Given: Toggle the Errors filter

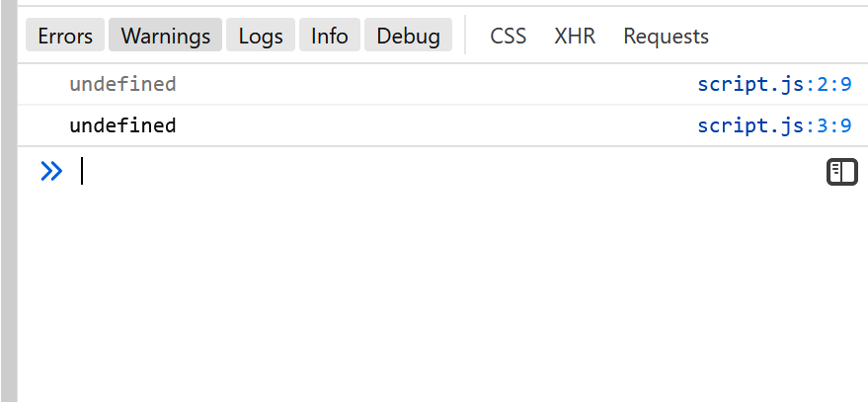Looking at the screenshot, I should coord(65,36).
